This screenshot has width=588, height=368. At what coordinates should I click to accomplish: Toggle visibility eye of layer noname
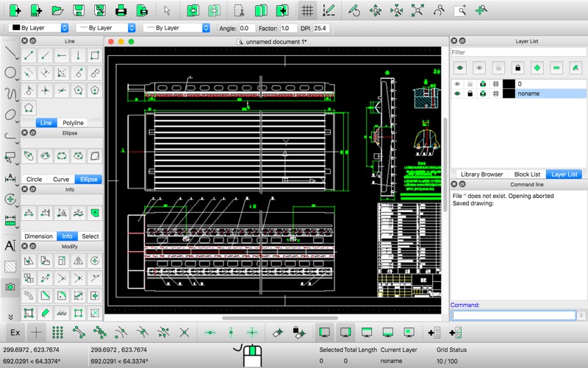(457, 94)
